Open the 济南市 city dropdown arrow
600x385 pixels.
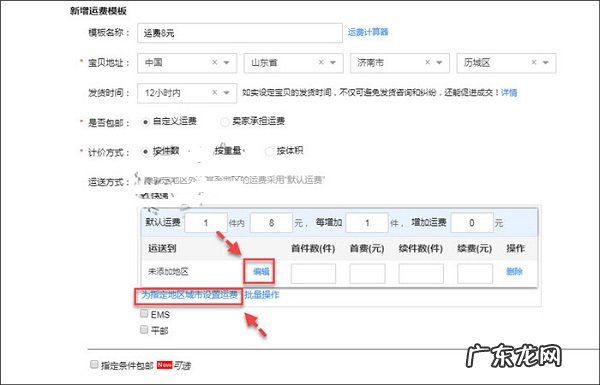(439, 63)
